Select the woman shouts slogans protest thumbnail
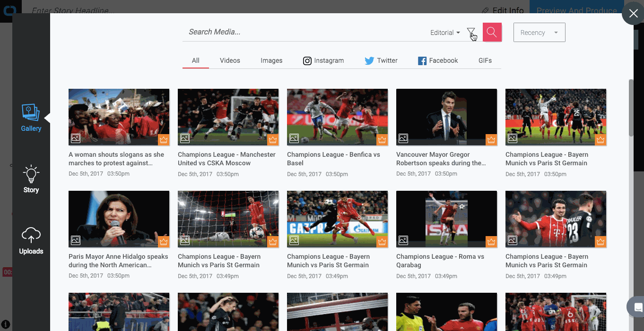The image size is (644, 331). click(x=119, y=117)
